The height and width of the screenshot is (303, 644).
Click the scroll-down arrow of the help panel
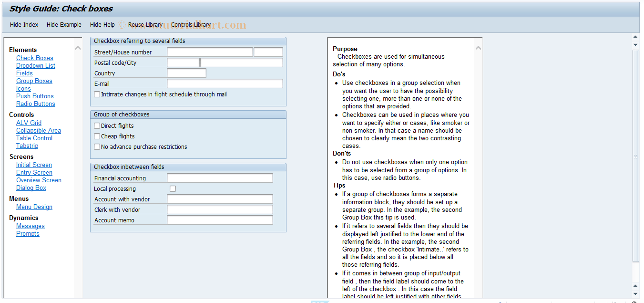(478, 297)
